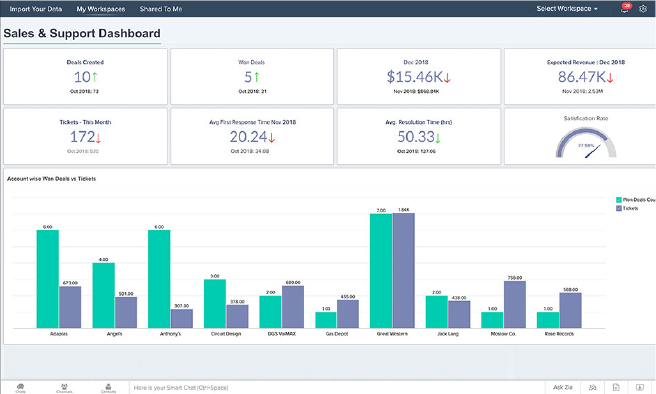
Task: Open the Chats icon in bottom bar
Action: click(x=20, y=388)
